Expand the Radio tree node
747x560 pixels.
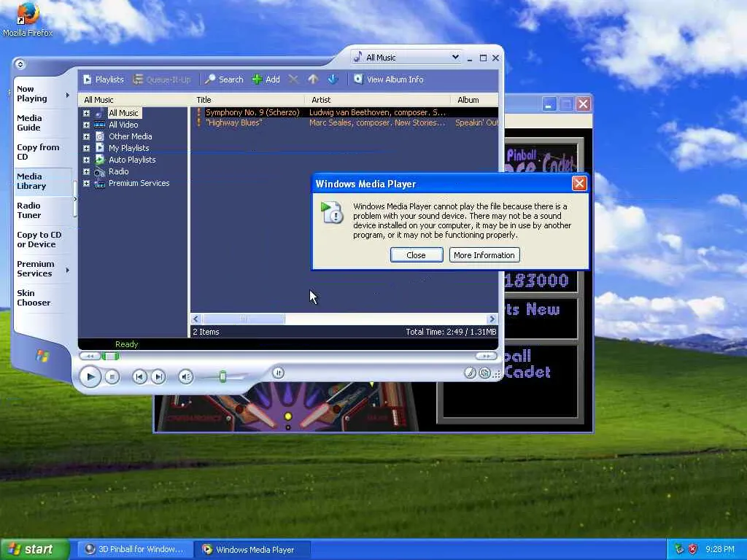(x=86, y=171)
